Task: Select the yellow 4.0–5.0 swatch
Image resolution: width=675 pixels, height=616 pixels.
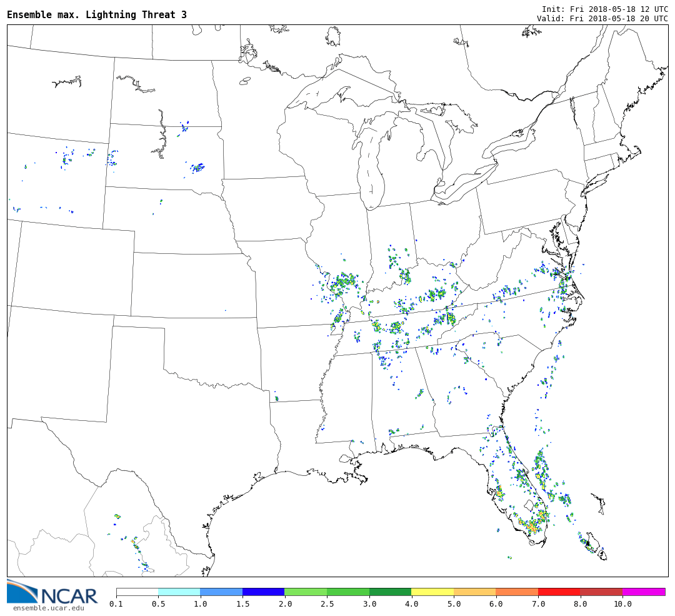Action: click(432, 592)
